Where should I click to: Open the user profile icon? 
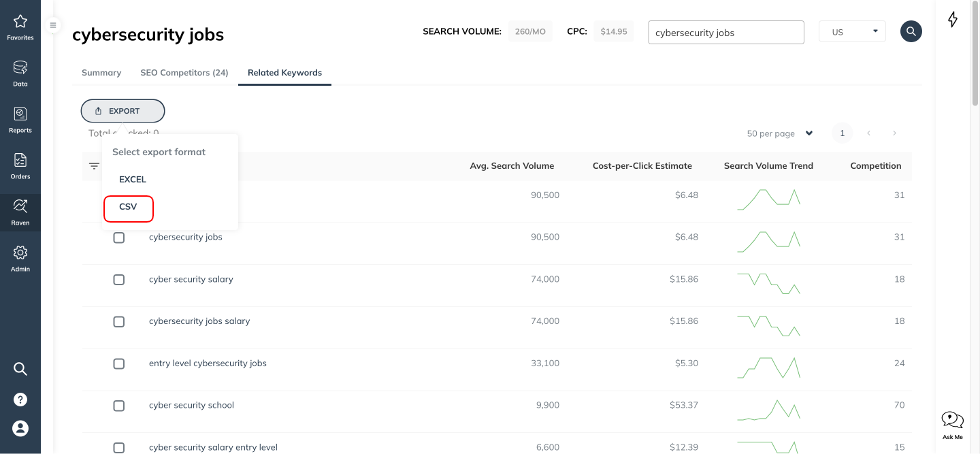point(20,428)
